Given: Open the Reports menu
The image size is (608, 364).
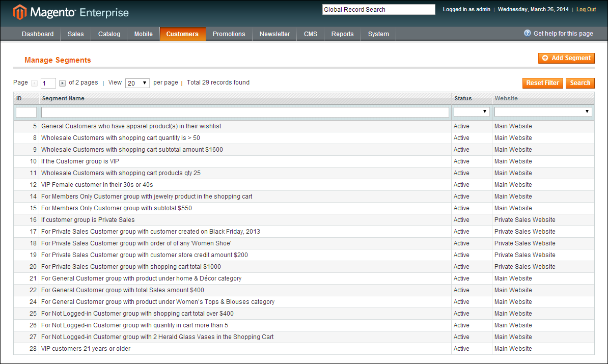Looking at the screenshot, I should pos(342,34).
